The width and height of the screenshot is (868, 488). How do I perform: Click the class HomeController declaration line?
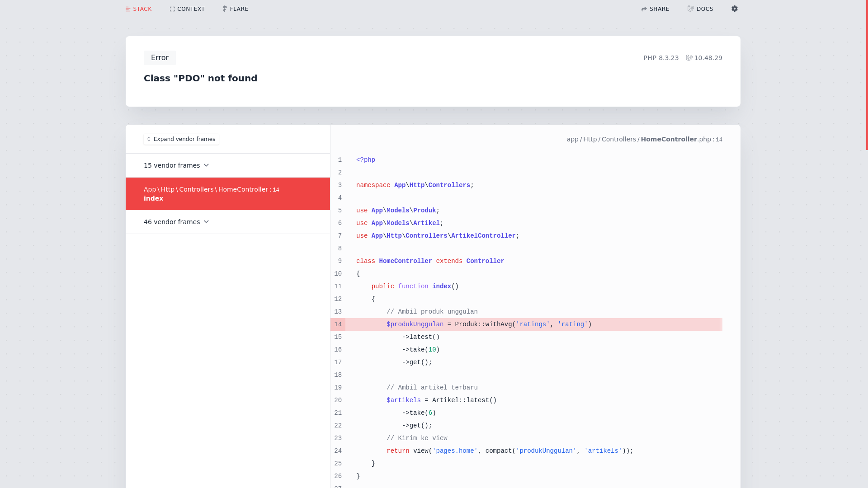430,261
